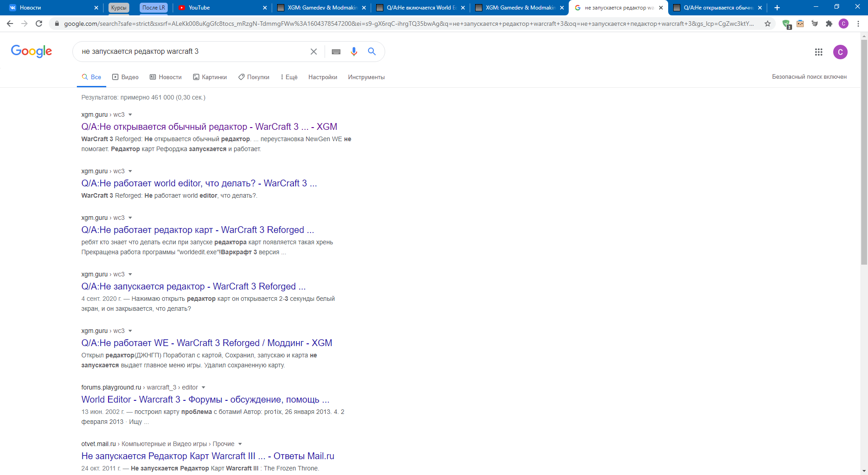The image size is (868, 475).
Task: Click the scrollbar down arrow
Action: (864, 471)
